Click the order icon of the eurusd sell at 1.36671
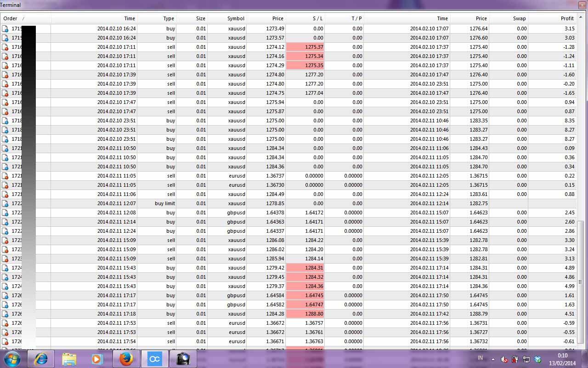This screenshot has height=368, width=588. coord(6,341)
